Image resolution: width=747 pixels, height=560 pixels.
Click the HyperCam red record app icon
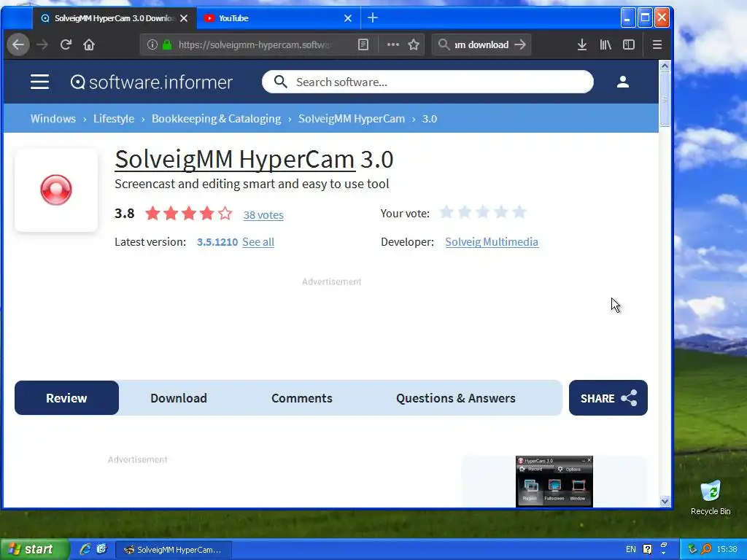click(56, 190)
